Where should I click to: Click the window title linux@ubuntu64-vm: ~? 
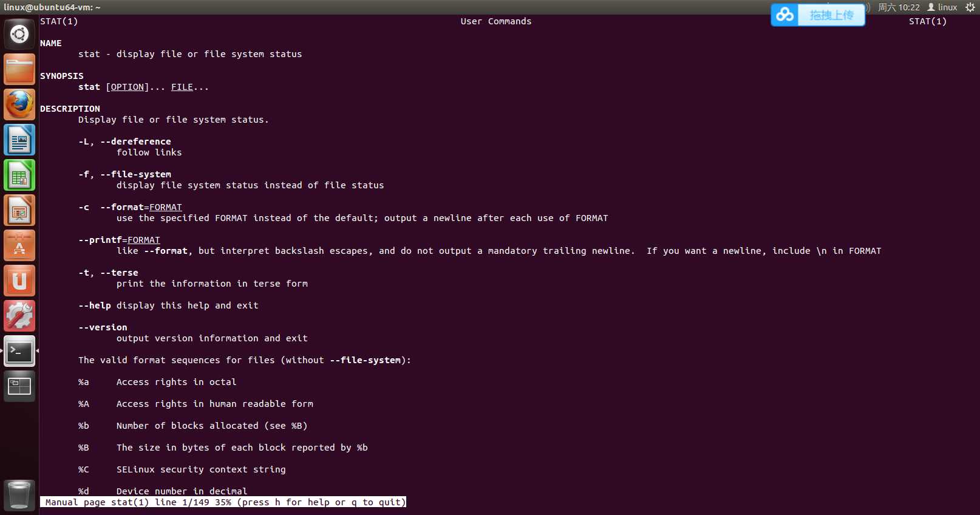pos(52,7)
